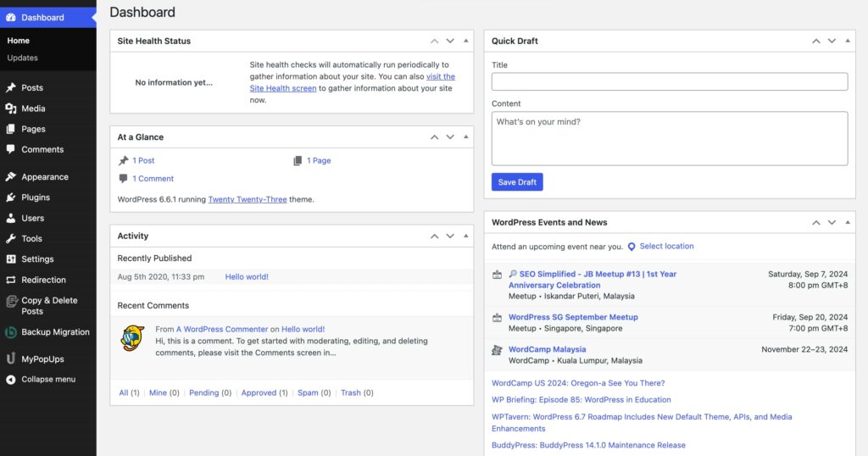The width and height of the screenshot is (868, 456).
Task: Click the Collapse menu arrow icon
Action: [x=10, y=380]
